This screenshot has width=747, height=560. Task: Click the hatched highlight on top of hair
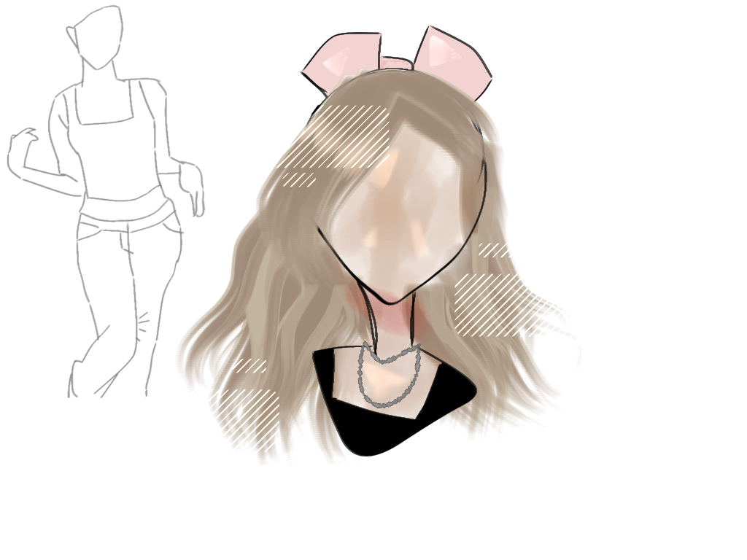point(344,137)
